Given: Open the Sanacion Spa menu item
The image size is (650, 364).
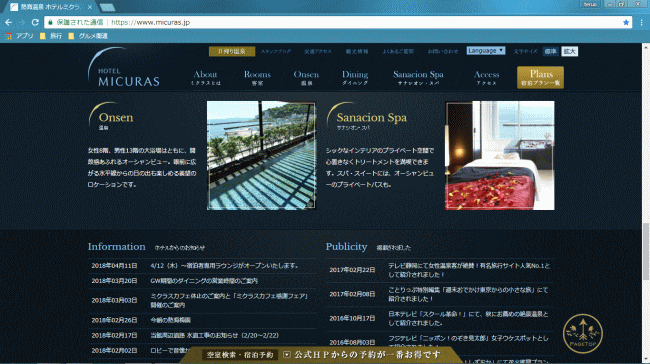Looking at the screenshot, I should 418,78.
